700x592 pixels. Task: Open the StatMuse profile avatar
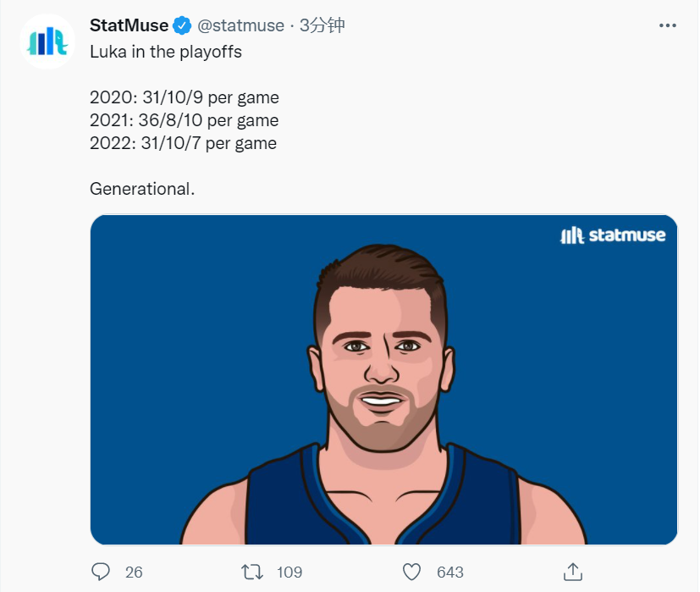point(47,41)
